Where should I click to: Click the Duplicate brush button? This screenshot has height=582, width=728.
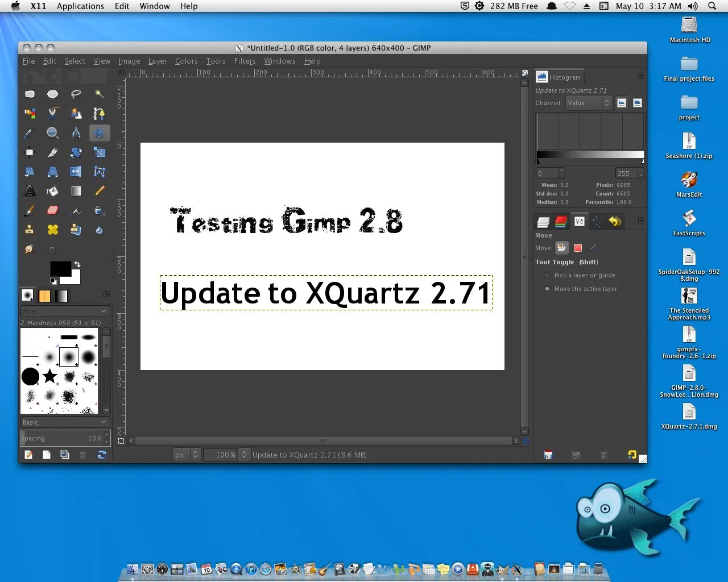click(65, 455)
